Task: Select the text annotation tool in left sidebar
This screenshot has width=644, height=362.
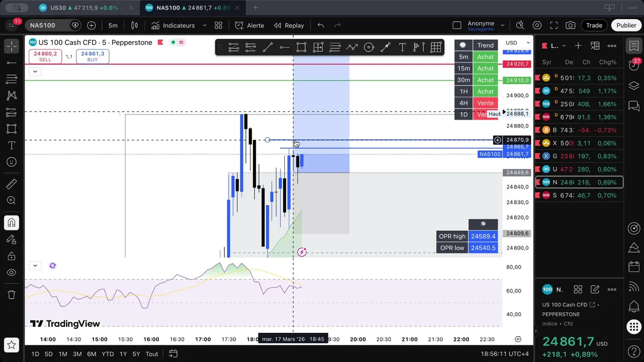Action: click(12, 145)
